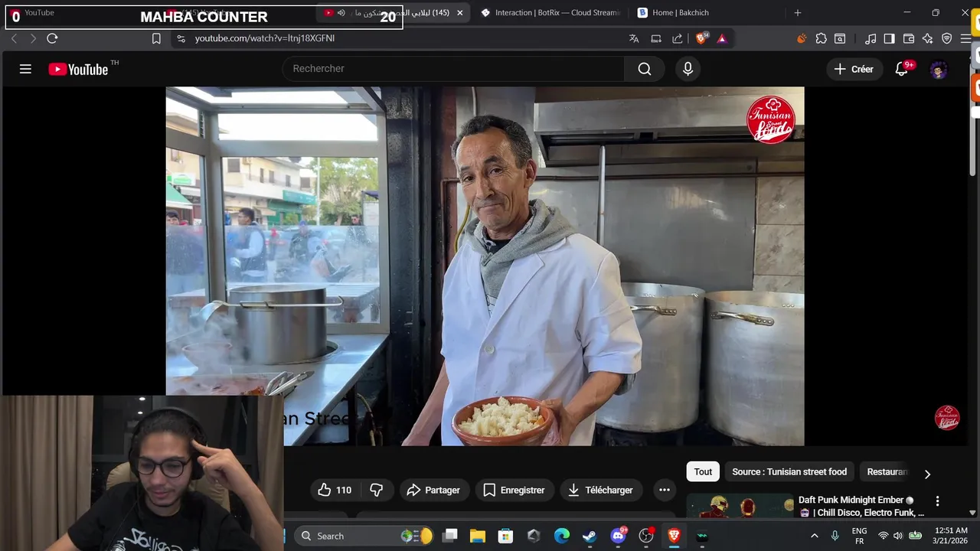Open YouTube notifications bell
This screenshot has width=980, height=551.
tap(902, 69)
